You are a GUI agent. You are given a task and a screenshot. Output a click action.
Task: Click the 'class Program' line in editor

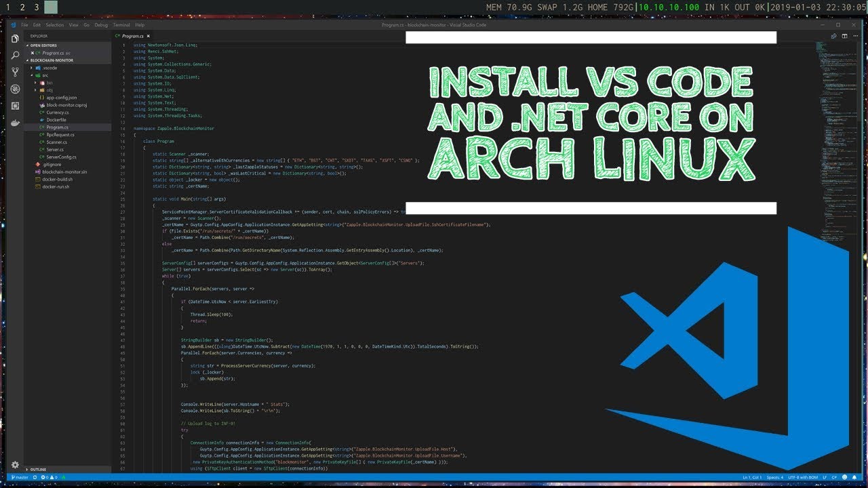coord(159,141)
